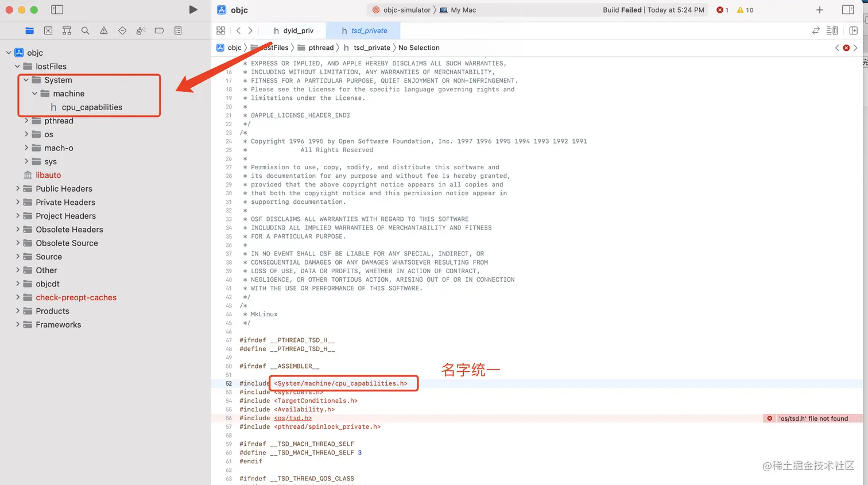Choose the objc-simulator scheme
The width and height of the screenshot is (868, 485).
(401, 10)
